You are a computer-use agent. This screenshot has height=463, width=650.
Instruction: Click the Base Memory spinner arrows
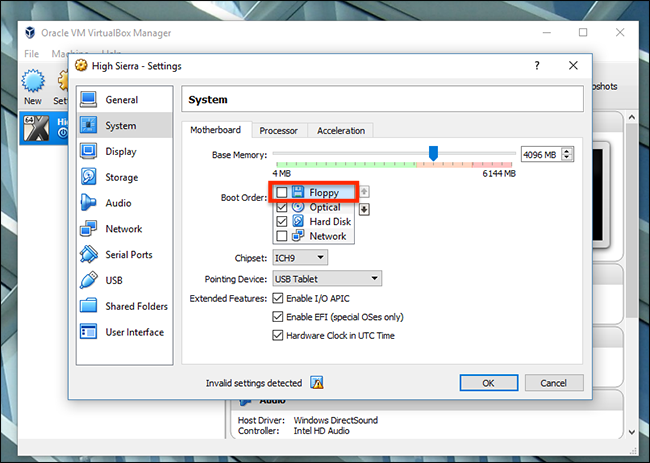coord(567,154)
